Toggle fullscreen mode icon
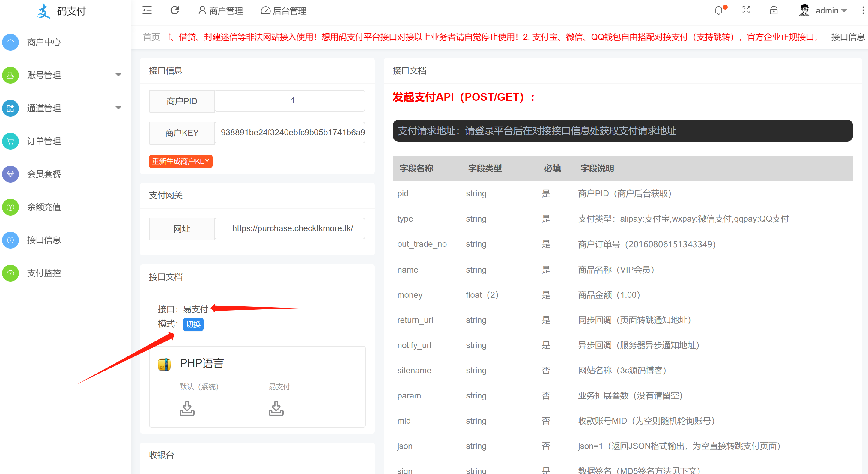The image size is (868, 474). click(746, 10)
